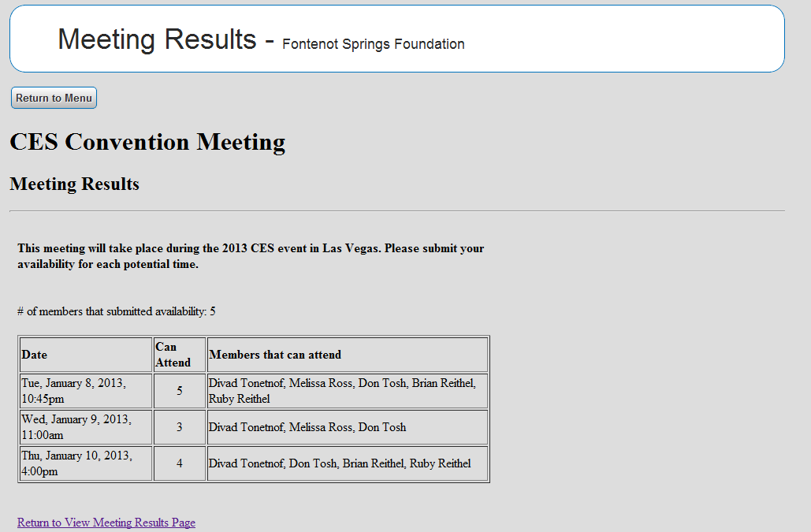Click the attendance count 3 cell

coord(180,427)
